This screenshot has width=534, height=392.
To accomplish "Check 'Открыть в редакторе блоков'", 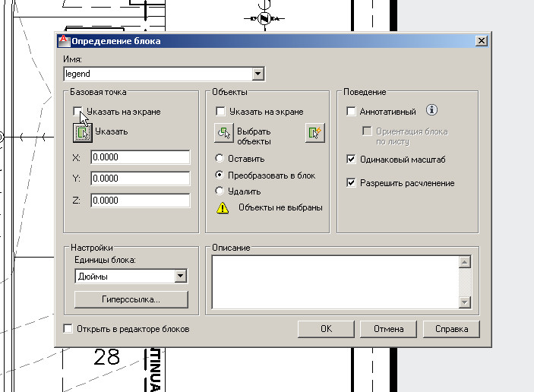I will [68, 329].
